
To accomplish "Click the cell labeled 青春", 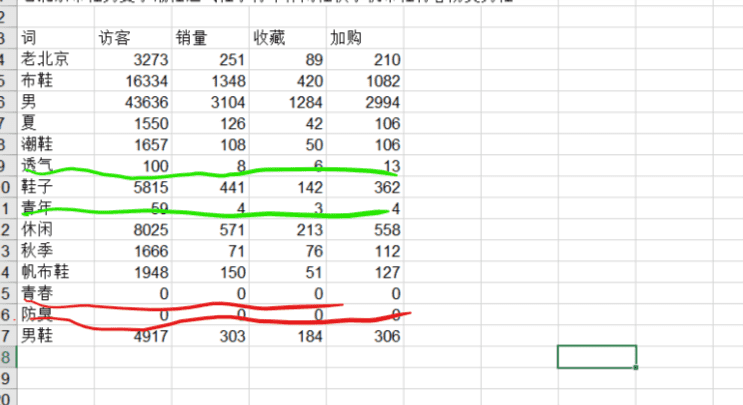I will pos(56,294).
